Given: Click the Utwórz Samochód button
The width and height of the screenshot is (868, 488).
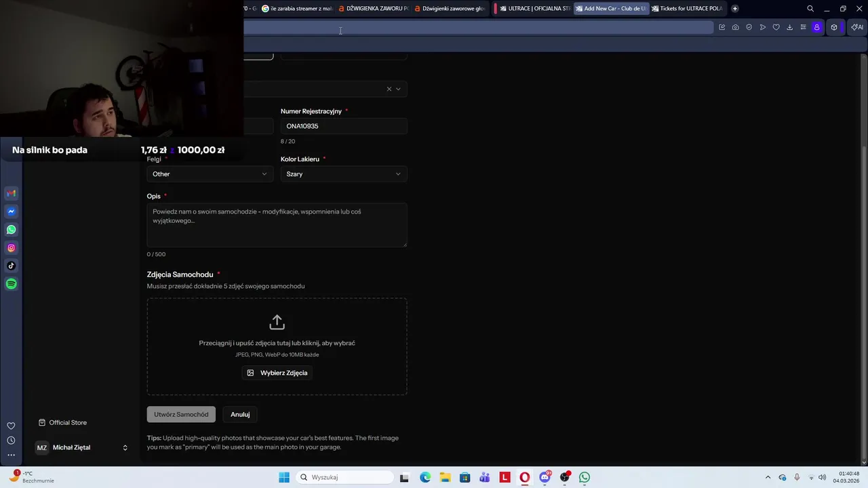Looking at the screenshot, I should pos(181,414).
